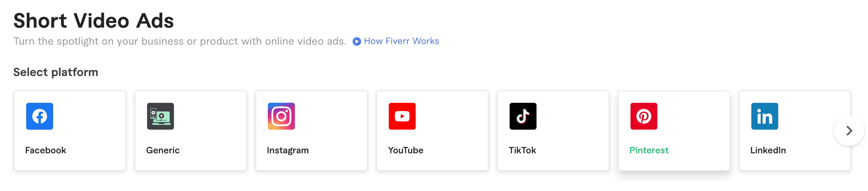The image size is (868, 191).
Task: Select the green Pinterest label
Action: tap(649, 150)
